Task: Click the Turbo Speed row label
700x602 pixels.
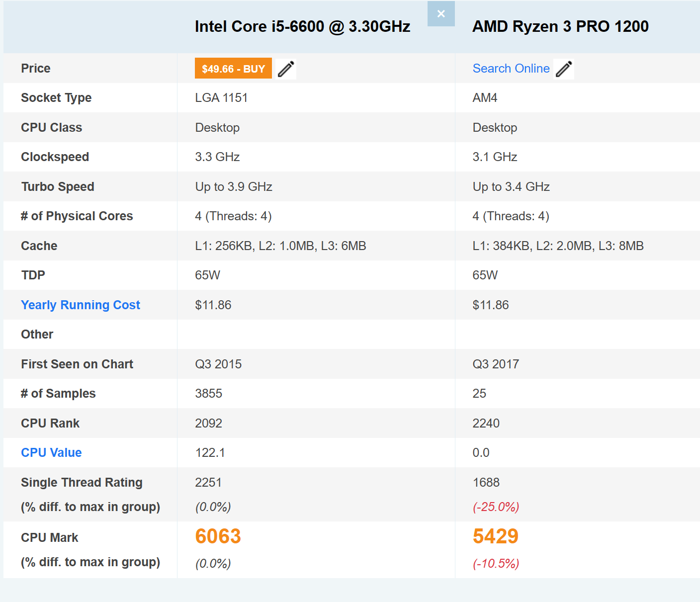Action: pyautogui.click(x=58, y=186)
